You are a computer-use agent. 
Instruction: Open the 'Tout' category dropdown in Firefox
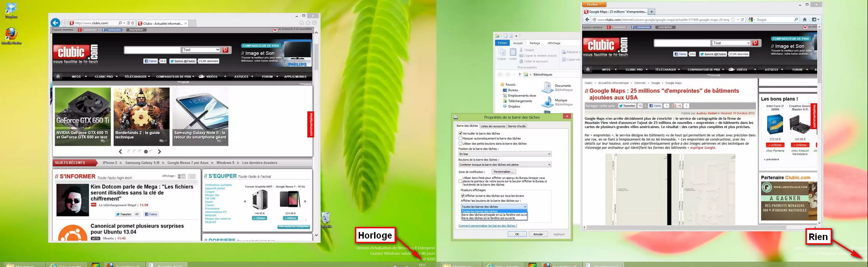point(731,43)
